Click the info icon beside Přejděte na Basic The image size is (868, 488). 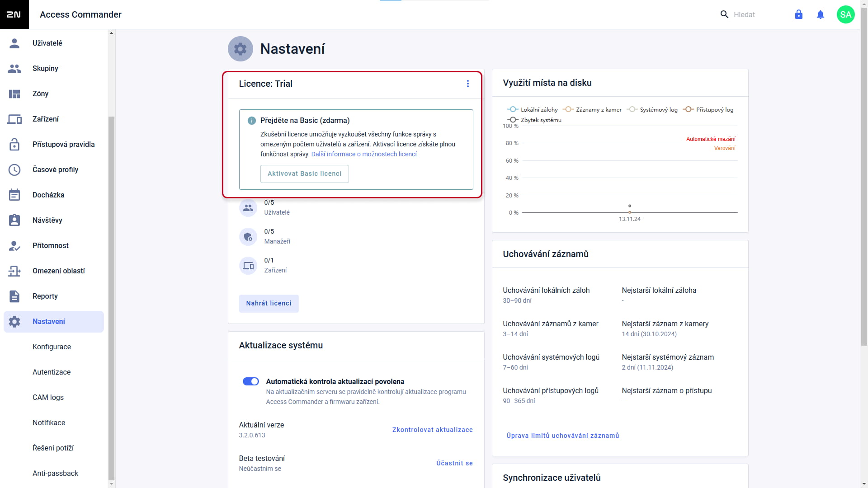point(252,121)
